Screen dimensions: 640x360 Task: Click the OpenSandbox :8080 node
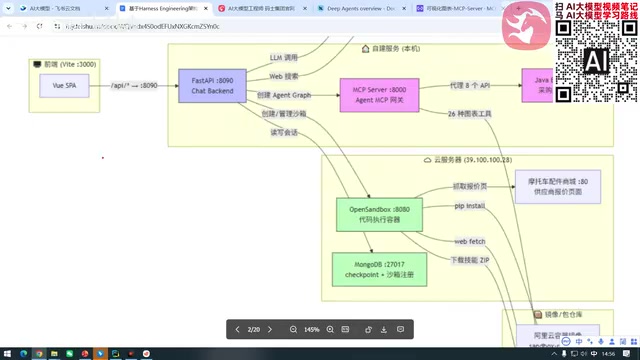[379, 215]
